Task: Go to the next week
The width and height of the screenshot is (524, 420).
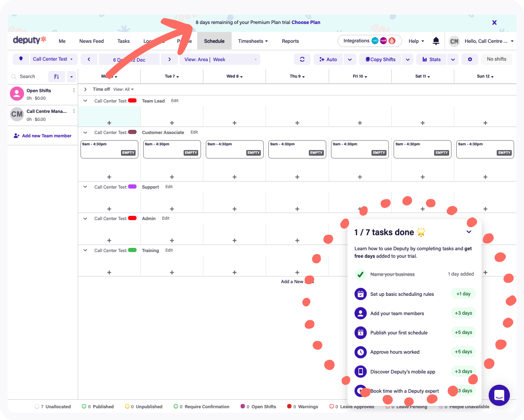Action: coord(169,59)
